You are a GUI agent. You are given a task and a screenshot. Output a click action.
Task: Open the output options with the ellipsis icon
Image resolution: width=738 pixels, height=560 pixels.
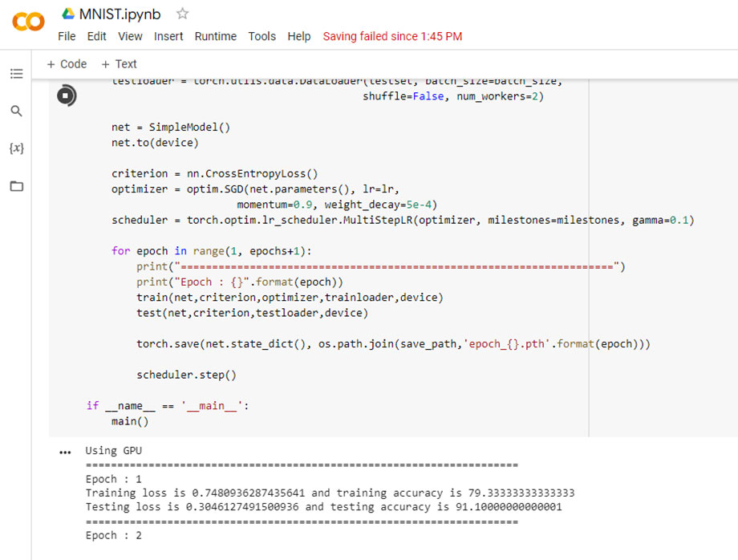click(65, 451)
